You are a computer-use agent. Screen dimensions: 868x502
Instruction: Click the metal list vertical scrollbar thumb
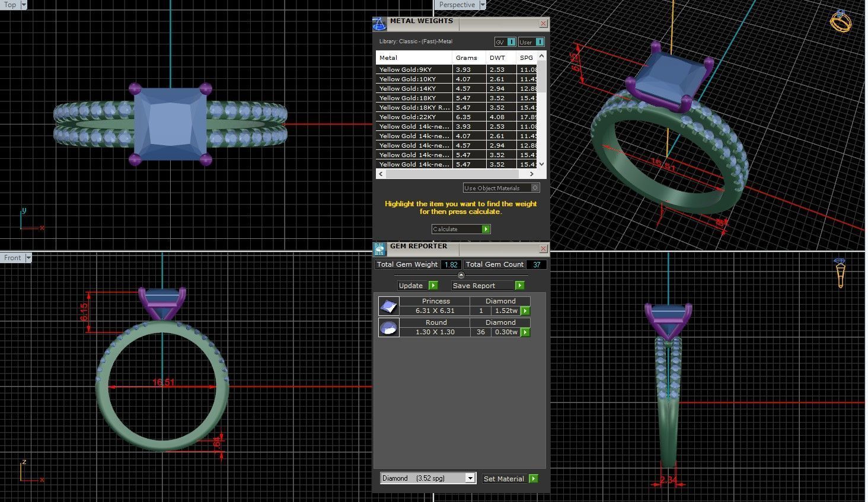(x=541, y=75)
